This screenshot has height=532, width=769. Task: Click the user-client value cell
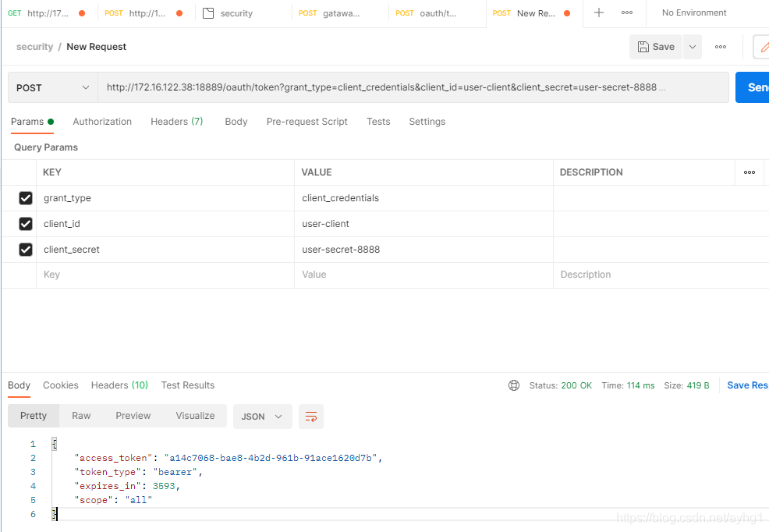coord(423,224)
